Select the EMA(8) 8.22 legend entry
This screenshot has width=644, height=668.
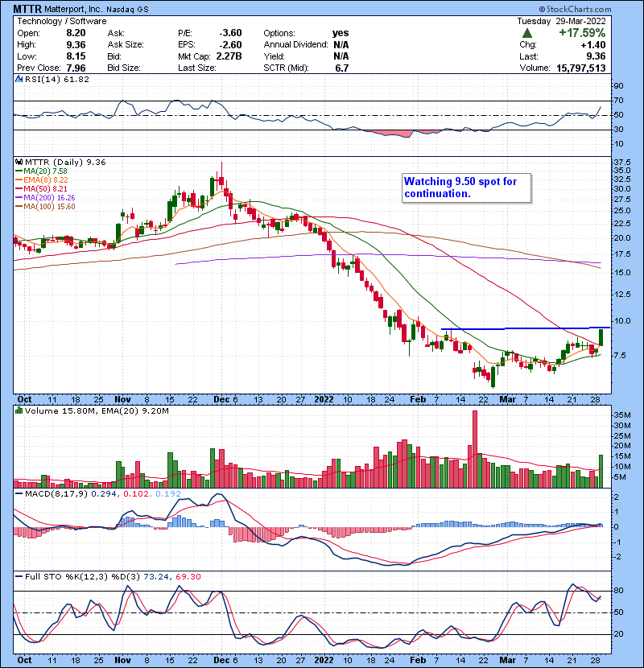[41, 180]
